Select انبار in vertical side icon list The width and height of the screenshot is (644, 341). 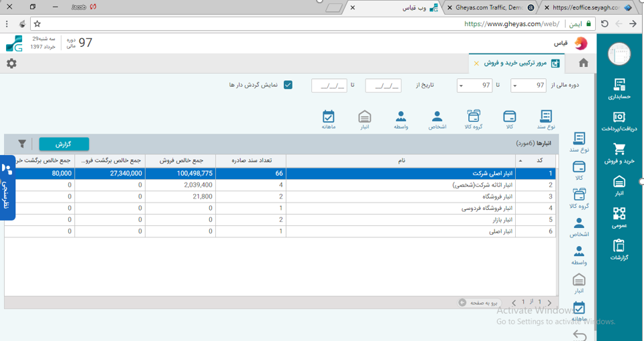pyautogui.click(x=579, y=284)
